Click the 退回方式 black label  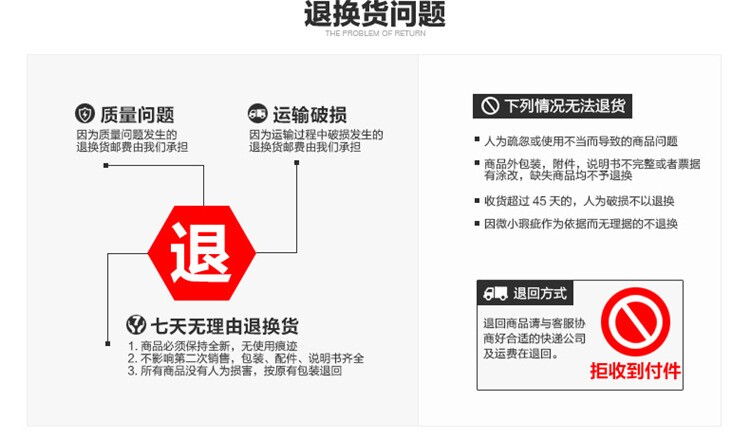point(525,293)
